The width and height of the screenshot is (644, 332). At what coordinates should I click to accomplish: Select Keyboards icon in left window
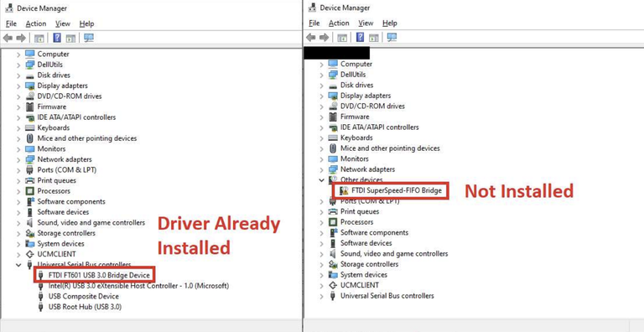click(29, 127)
